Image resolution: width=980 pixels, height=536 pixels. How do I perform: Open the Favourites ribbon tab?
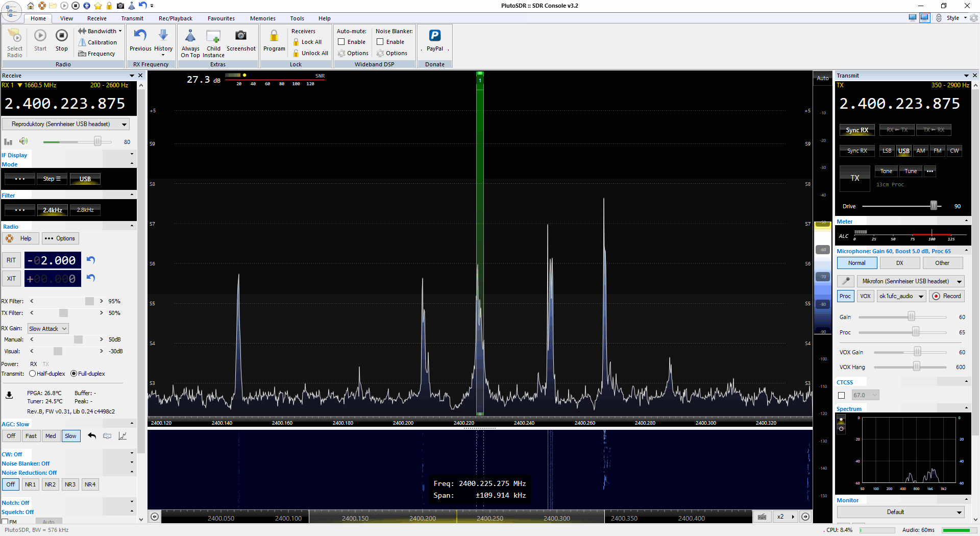221,18
